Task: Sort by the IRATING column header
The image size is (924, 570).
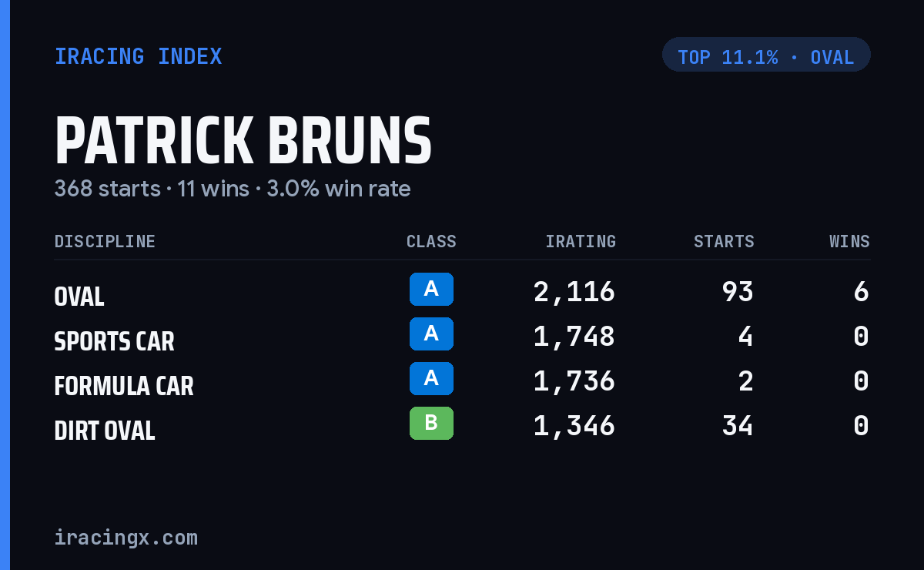Action: coord(581,242)
